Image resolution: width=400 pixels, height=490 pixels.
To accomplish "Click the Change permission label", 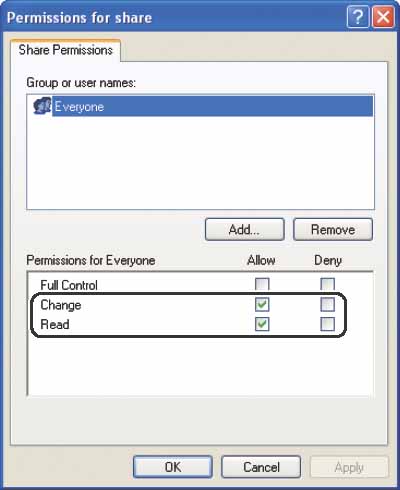I will coord(61,305).
